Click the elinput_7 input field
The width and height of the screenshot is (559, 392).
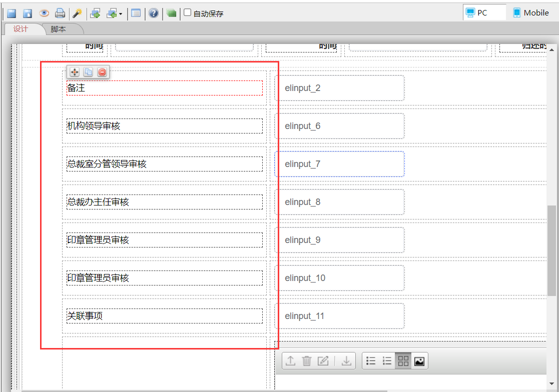[x=339, y=164]
